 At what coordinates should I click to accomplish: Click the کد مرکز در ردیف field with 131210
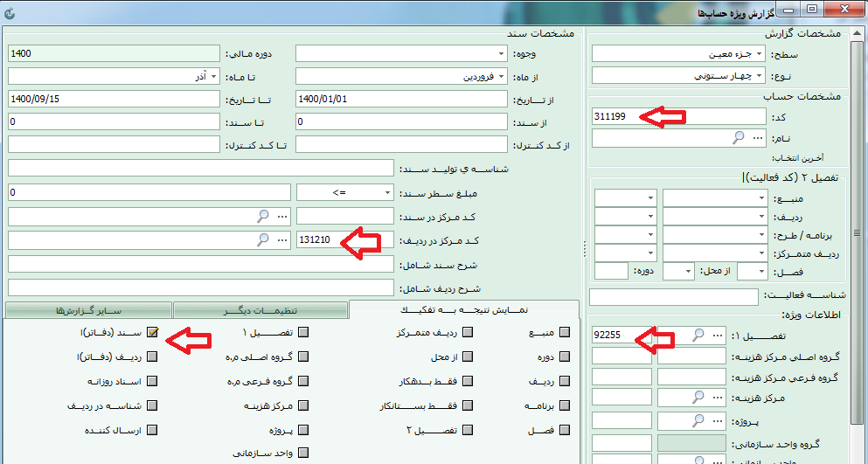click(x=345, y=239)
